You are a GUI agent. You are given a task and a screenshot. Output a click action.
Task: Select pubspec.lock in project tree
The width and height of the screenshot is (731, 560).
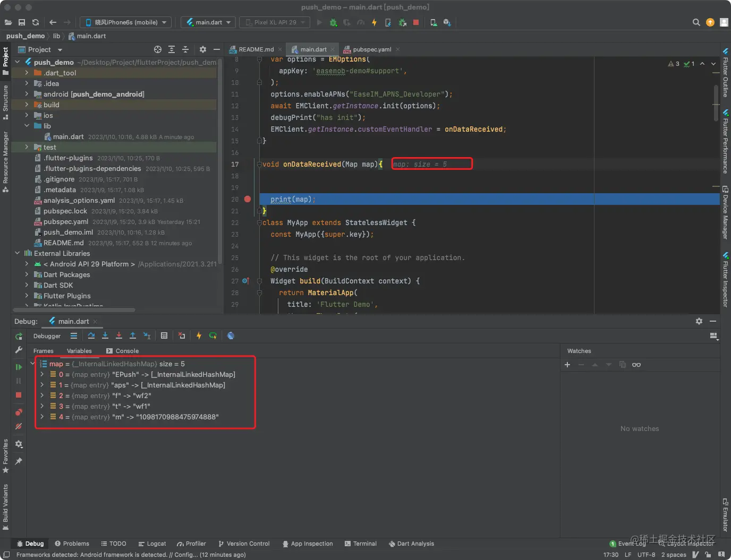click(65, 211)
